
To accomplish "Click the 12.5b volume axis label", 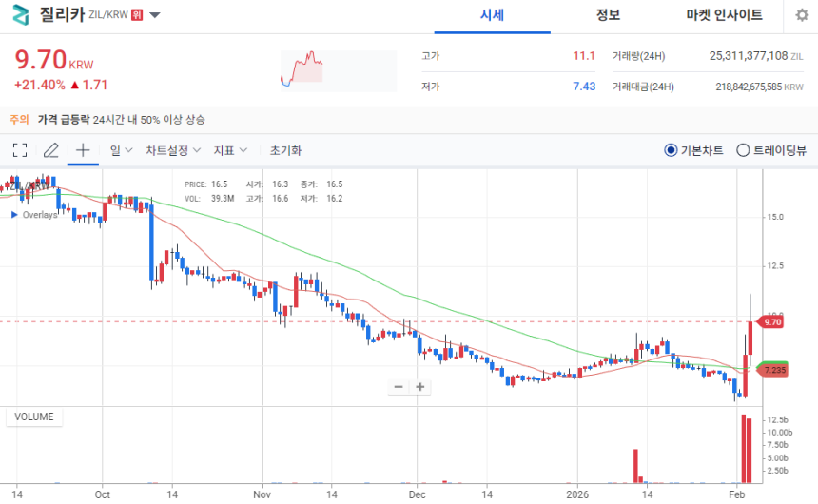I will coord(777,420).
